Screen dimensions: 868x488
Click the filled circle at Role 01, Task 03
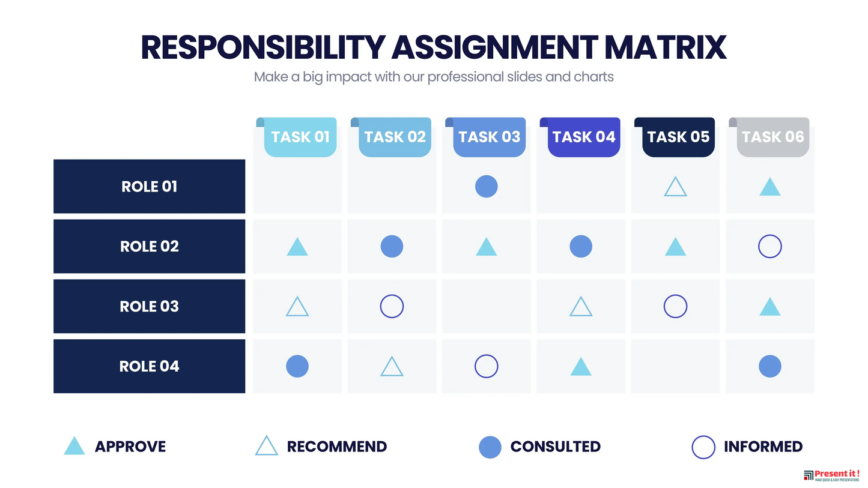tap(486, 186)
